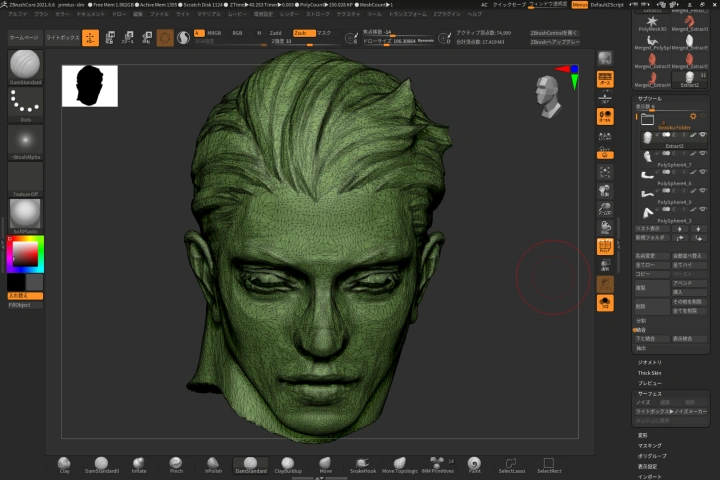Open the ドキュメント (Document) menu
The width and height of the screenshot is (720, 480).
90,14
